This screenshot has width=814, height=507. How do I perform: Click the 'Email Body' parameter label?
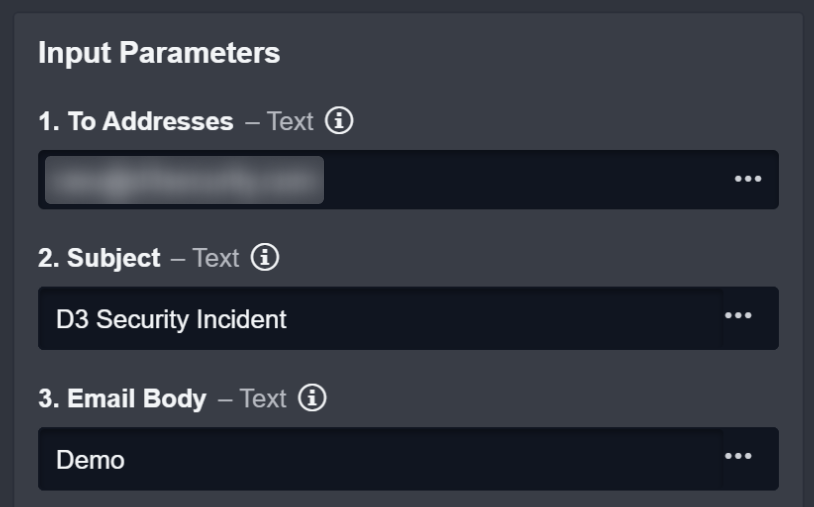136,399
